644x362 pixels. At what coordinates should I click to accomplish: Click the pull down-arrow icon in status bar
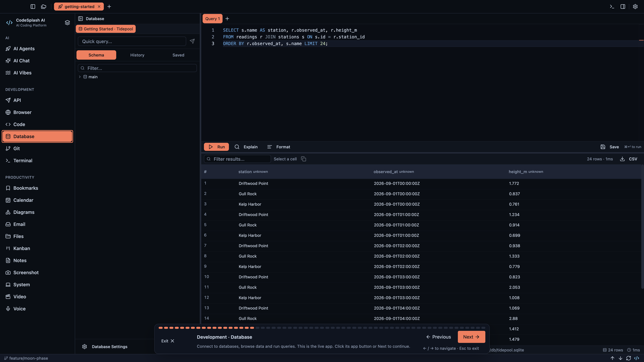(620, 358)
